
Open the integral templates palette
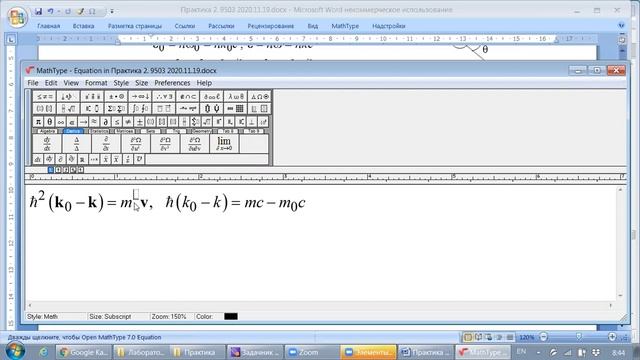point(140,109)
